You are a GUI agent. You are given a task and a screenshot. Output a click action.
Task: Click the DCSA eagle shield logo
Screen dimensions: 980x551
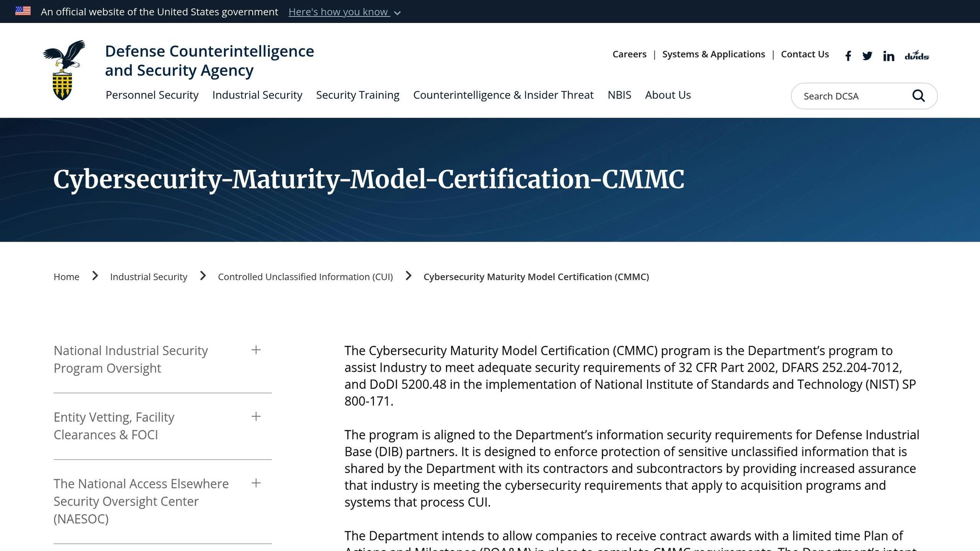click(64, 70)
